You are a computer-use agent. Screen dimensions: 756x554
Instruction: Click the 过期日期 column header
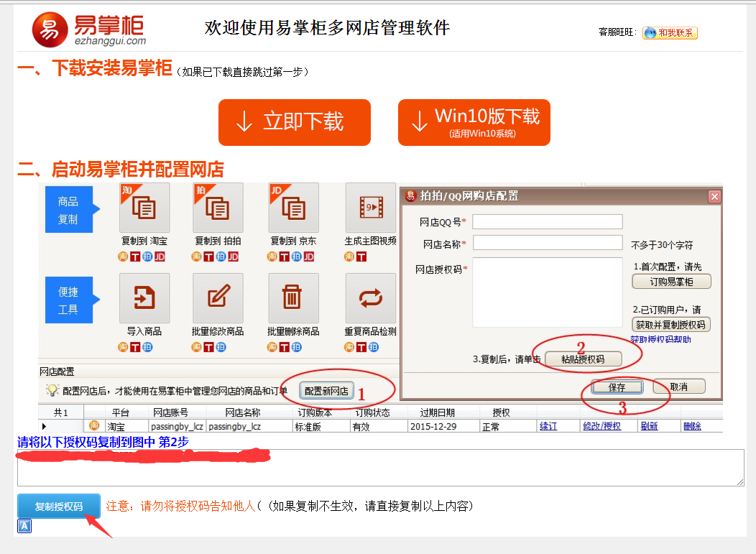[x=438, y=412]
